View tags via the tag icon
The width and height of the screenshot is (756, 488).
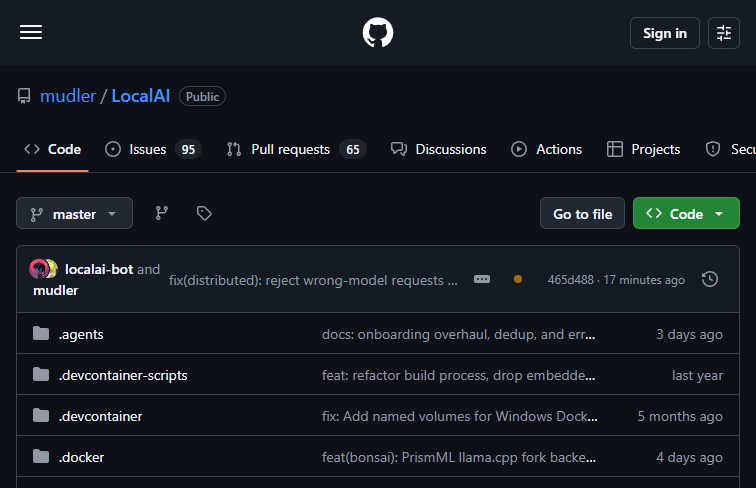pos(204,213)
